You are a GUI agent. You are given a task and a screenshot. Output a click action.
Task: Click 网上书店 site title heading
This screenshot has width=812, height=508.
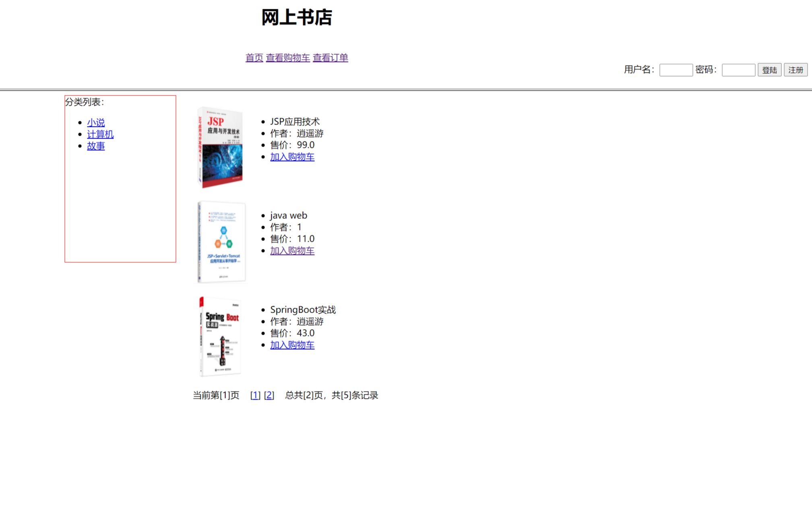pos(298,17)
